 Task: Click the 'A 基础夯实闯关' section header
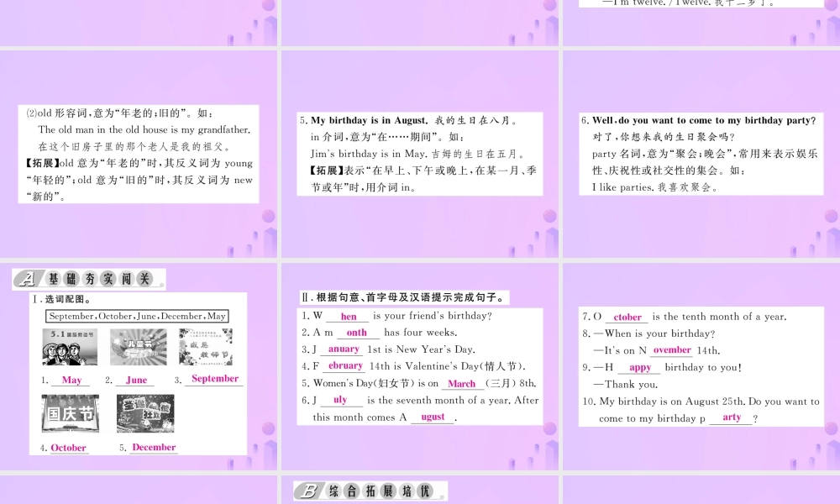[x=89, y=279]
